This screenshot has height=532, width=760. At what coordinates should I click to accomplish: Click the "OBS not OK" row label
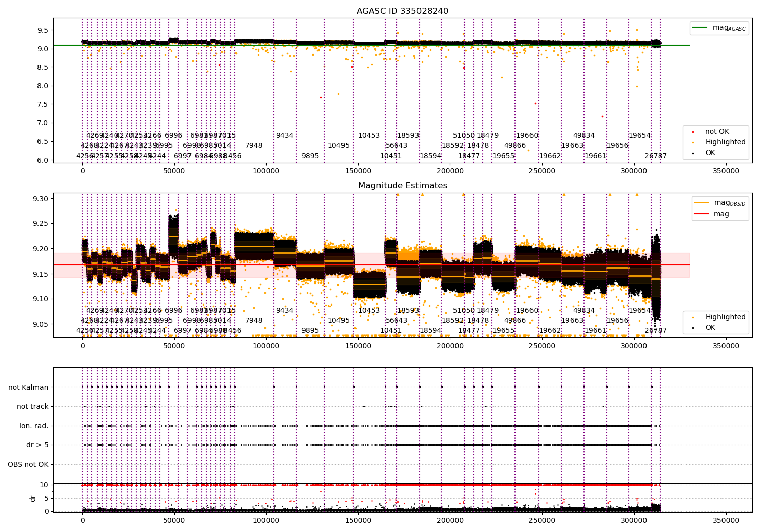click(x=28, y=465)
